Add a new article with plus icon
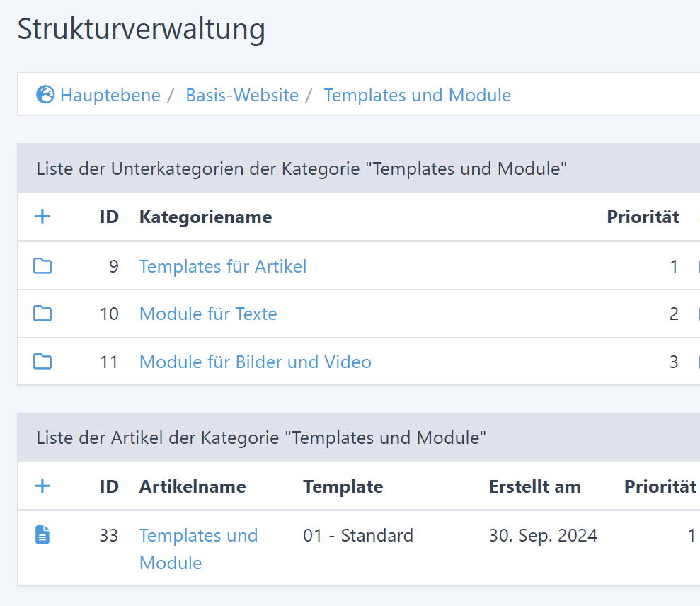700x606 pixels. click(x=42, y=486)
